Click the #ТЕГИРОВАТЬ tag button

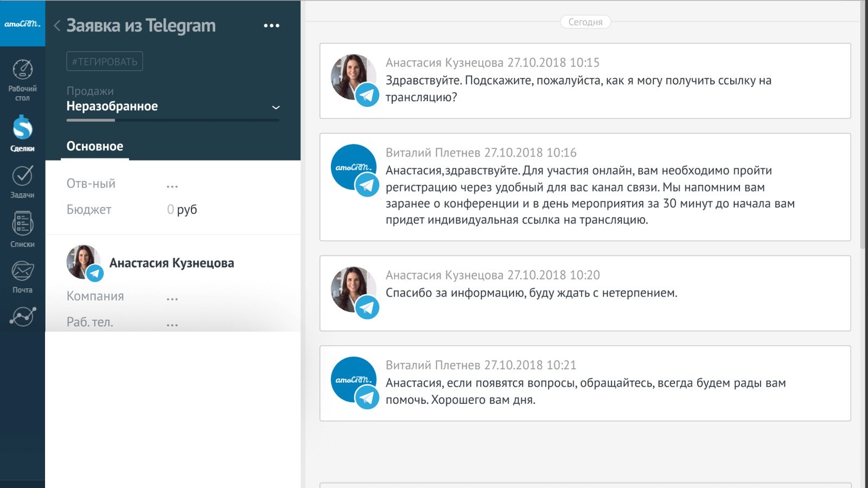click(105, 61)
